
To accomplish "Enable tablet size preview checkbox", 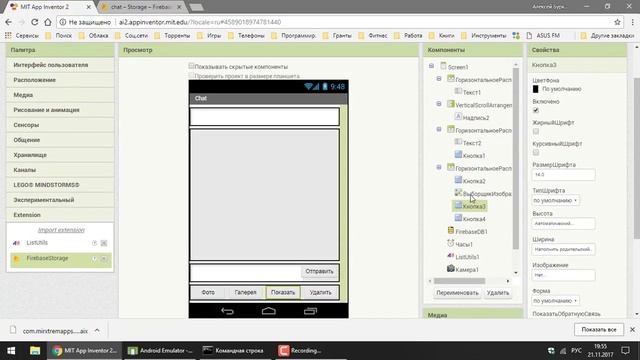I will click(x=191, y=75).
